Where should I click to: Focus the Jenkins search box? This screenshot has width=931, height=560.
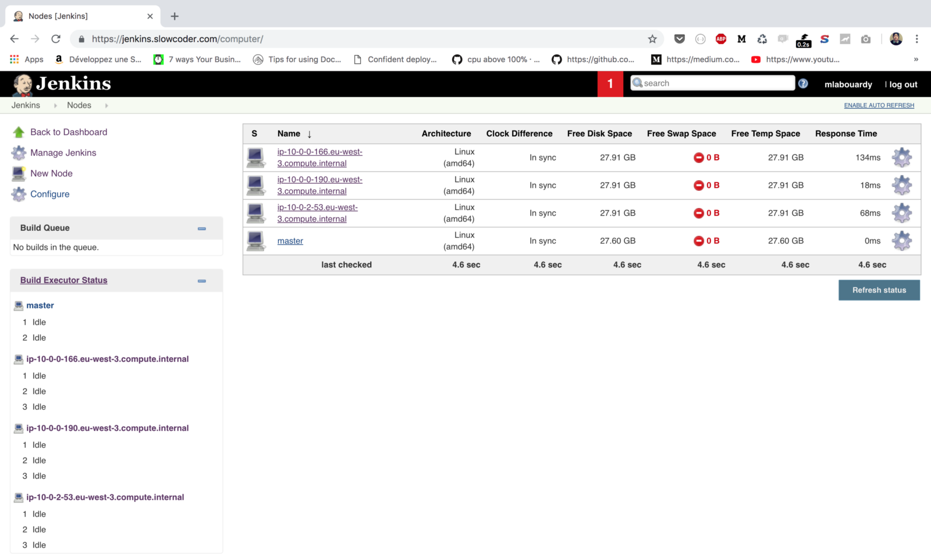(717, 83)
